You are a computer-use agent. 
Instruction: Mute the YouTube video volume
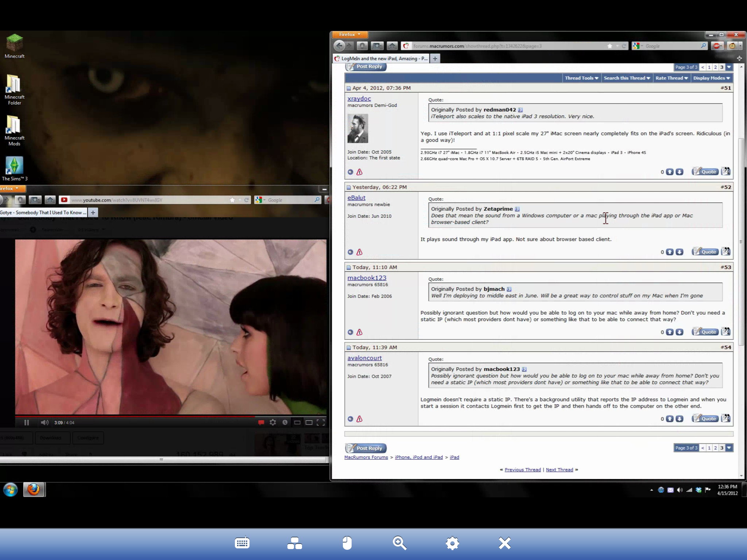pos(44,423)
